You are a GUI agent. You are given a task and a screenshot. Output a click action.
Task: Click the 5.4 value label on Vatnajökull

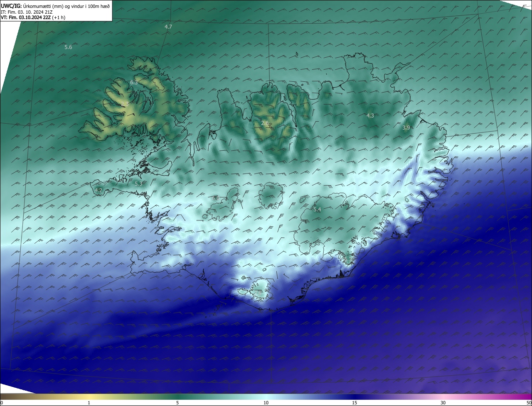pyautogui.click(x=317, y=210)
